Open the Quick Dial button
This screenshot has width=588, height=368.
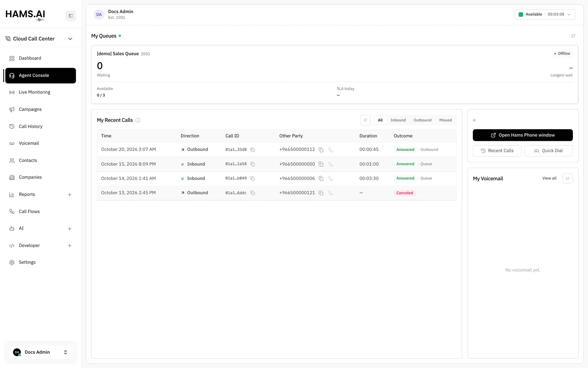tap(548, 151)
